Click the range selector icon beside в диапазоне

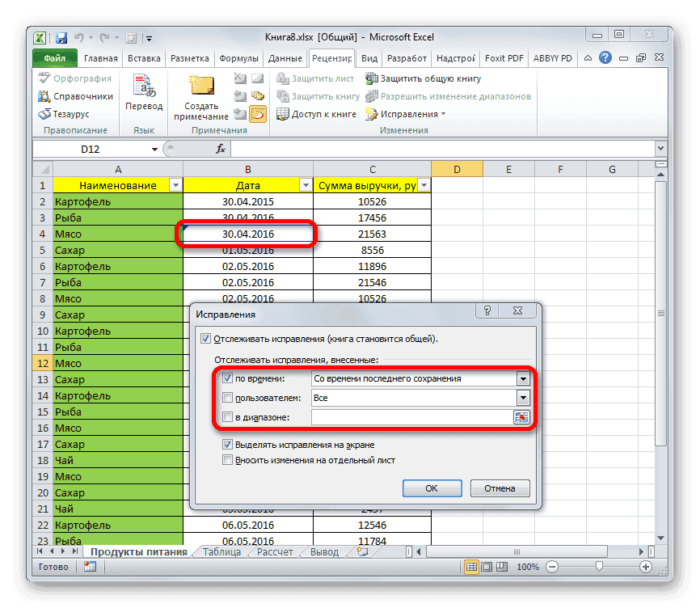[521, 417]
